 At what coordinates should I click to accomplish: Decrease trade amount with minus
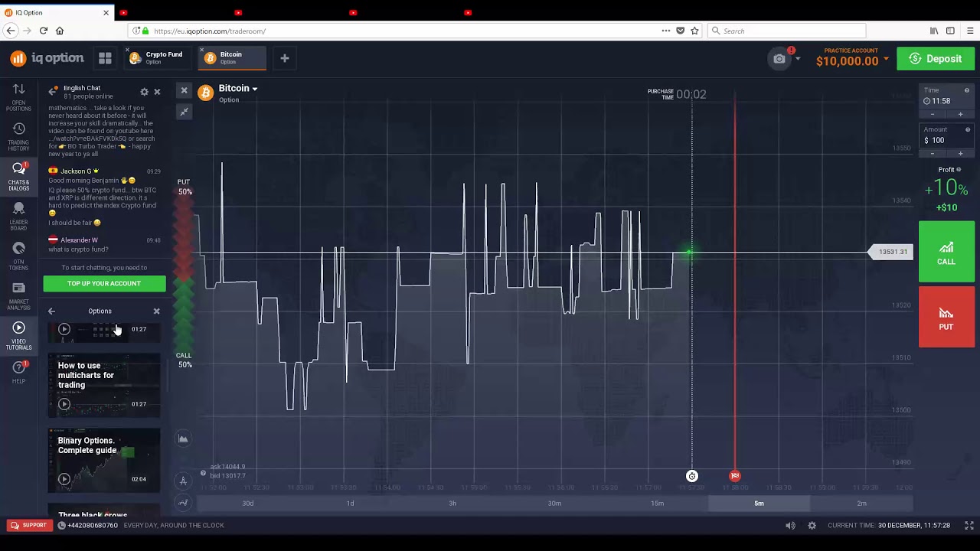932,154
